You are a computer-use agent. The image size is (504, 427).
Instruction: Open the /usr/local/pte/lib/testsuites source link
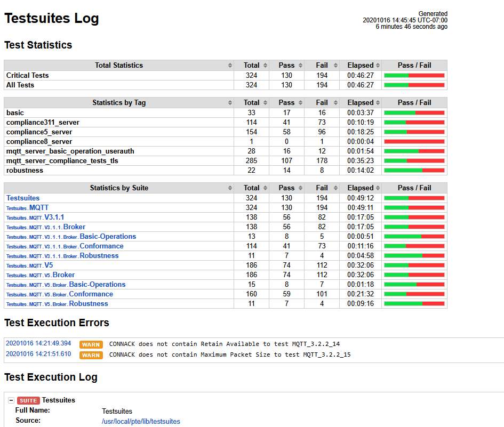click(141, 421)
